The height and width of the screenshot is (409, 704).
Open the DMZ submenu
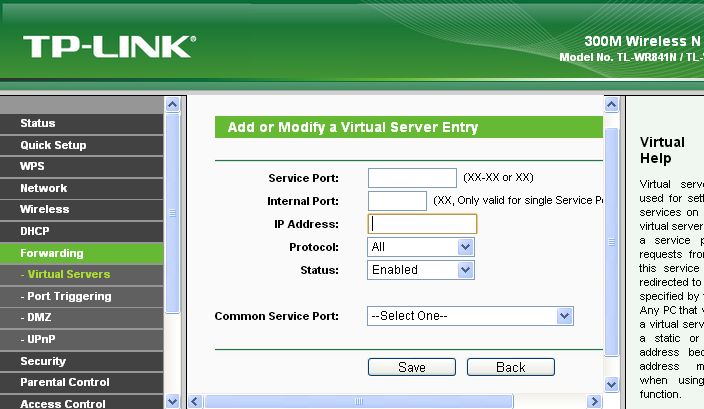[81, 318]
